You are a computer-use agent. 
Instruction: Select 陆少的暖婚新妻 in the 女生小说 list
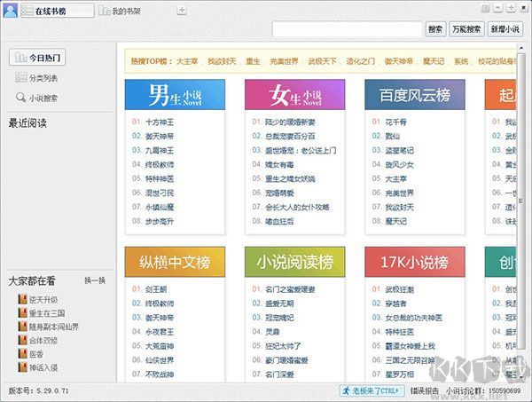pos(290,122)
